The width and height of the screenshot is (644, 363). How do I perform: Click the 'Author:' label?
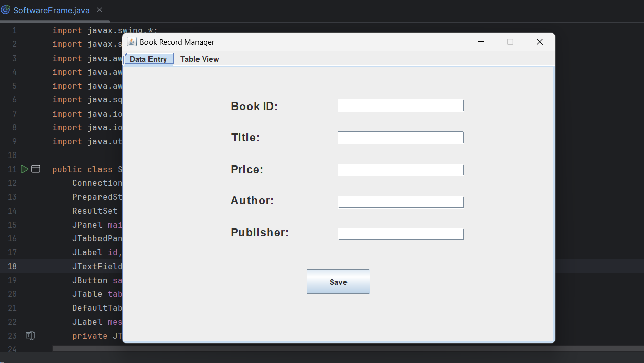pos(252,201)
